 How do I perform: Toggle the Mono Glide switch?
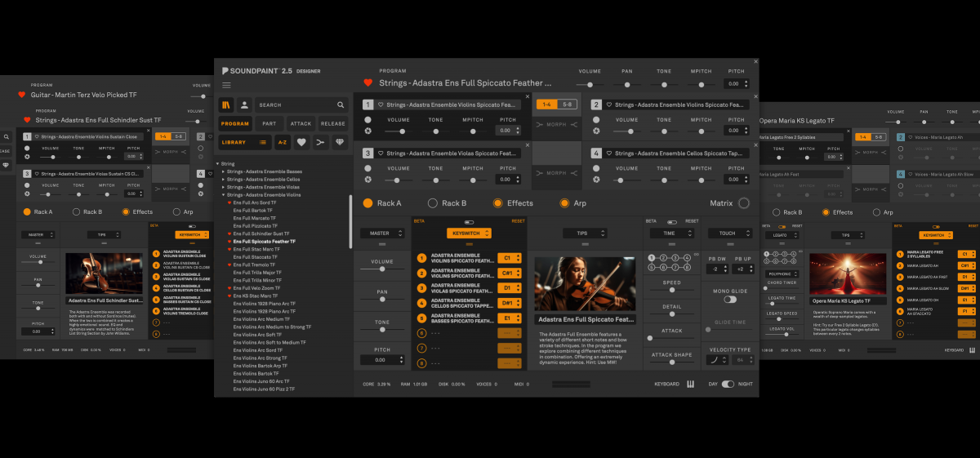coord(730,300)
